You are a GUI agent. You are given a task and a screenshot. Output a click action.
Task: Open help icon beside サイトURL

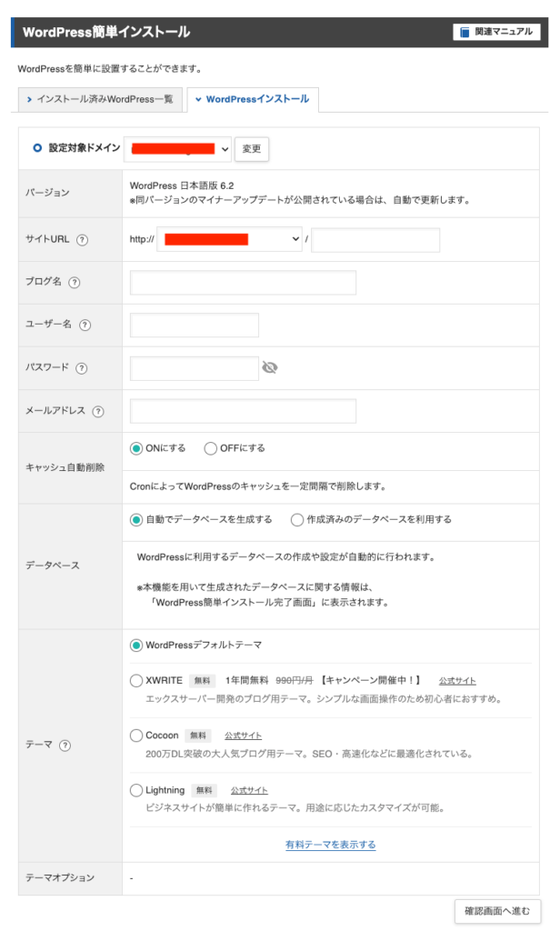point(83,240)
